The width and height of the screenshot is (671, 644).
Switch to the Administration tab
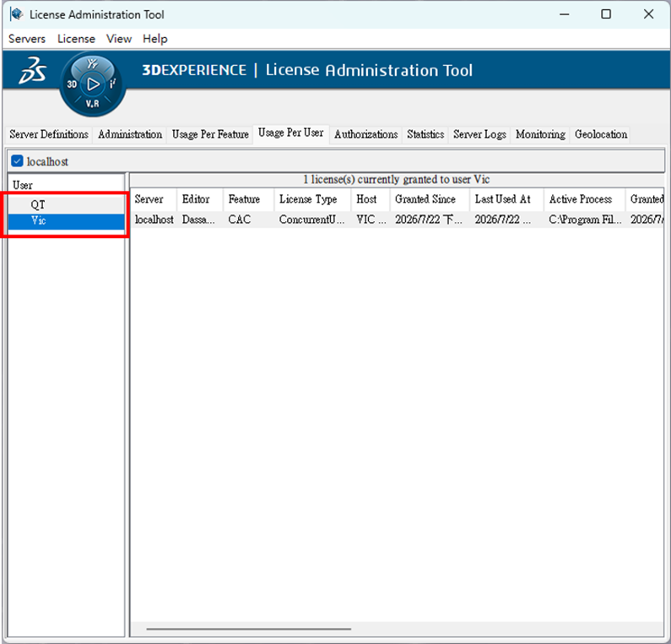(x=130, y=134)
